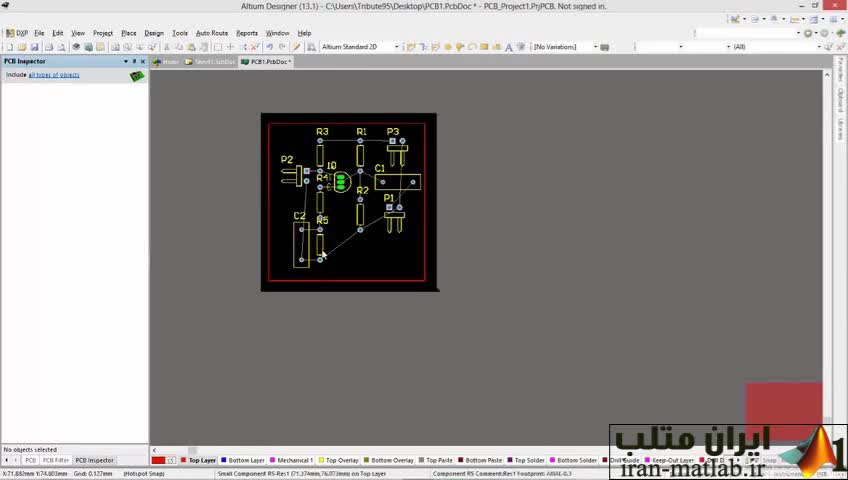Open the dropdown left of (All) filter
The height and width of the screenshot is (480, 848).
point(728,47)
